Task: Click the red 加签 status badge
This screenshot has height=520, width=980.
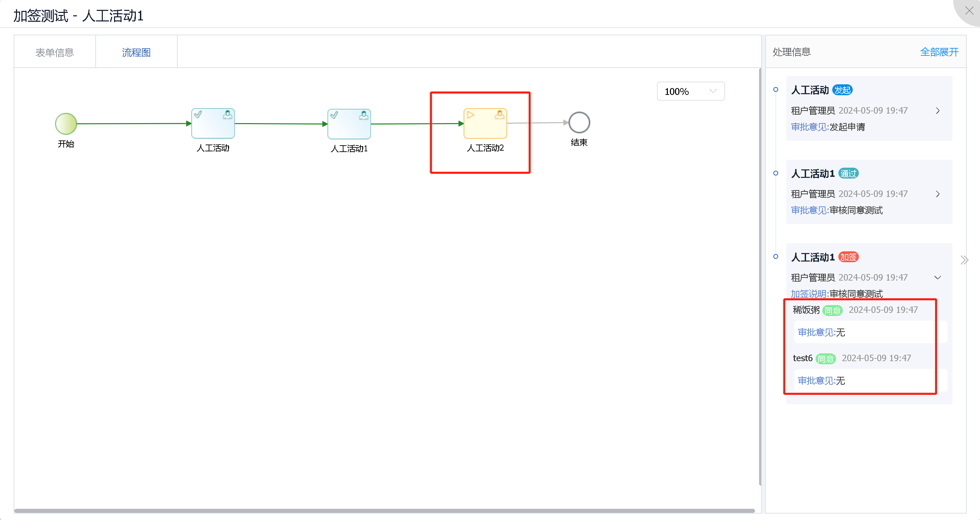Action: click(848, 257)
